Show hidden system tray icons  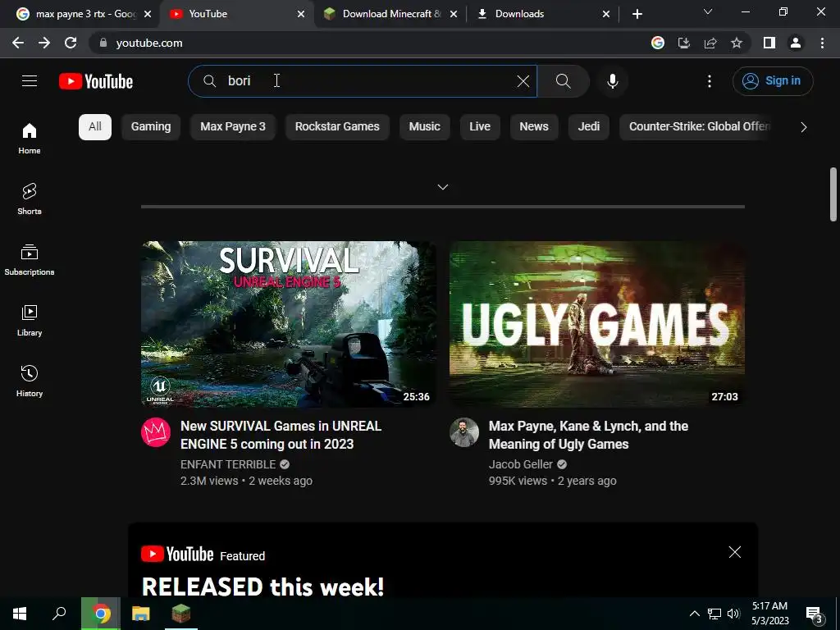coord(694,614)
